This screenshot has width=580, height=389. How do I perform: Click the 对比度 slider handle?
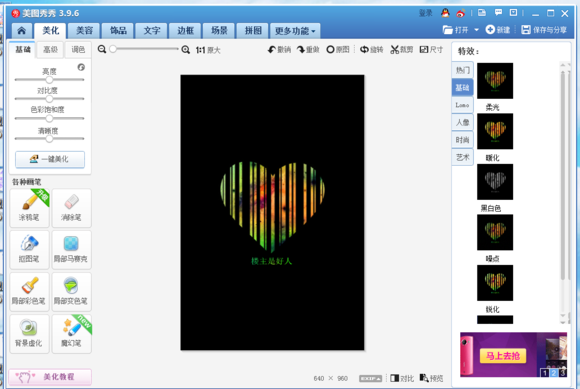click(49, 99)
